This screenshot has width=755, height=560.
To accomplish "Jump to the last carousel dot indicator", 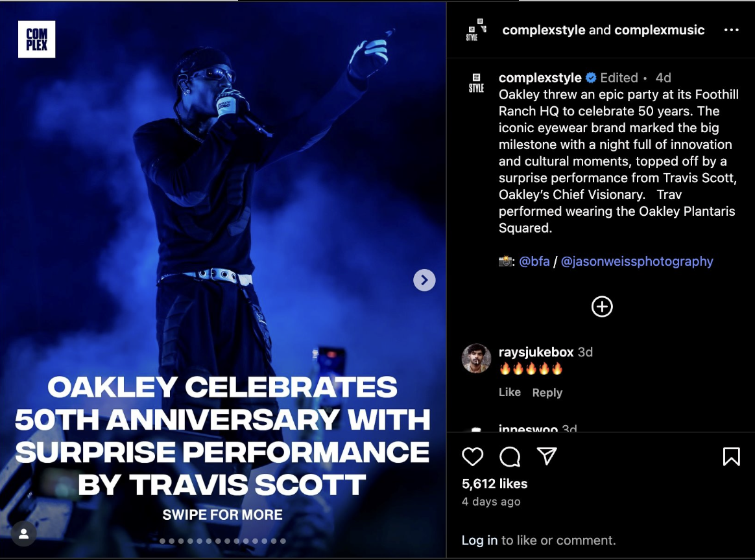I will point(283,541).
